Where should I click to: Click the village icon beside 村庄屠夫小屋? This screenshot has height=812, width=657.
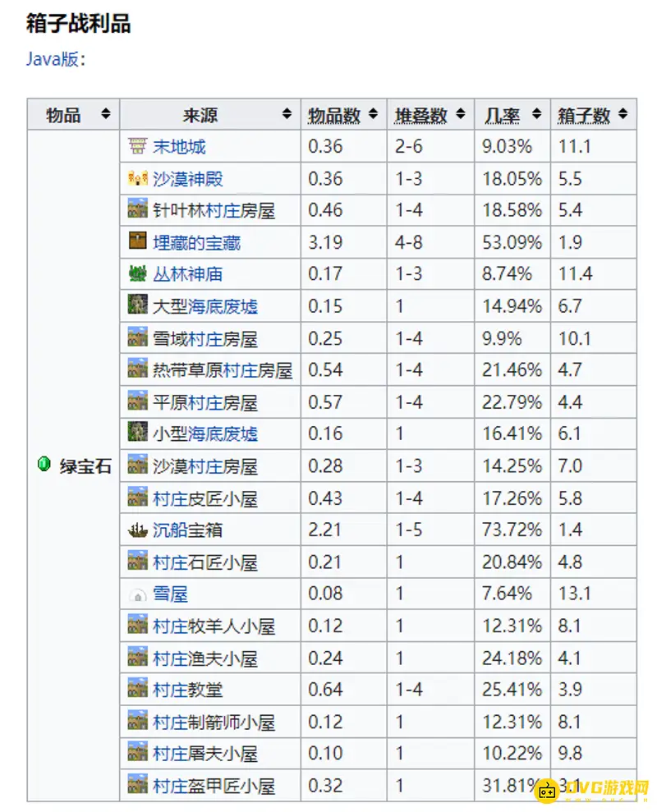138,751
